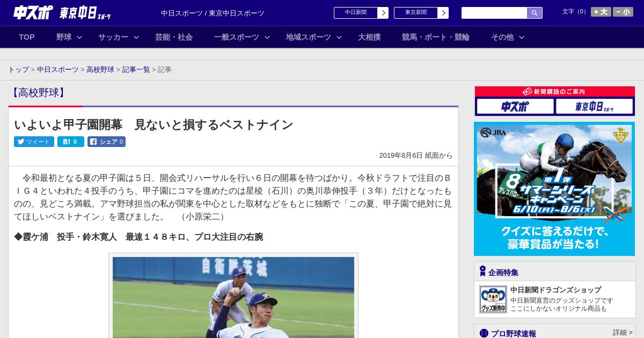The image size is (644, 338).
Task: Open the 競馬・ボート・競輪 menu
Action: pos(436,37)
